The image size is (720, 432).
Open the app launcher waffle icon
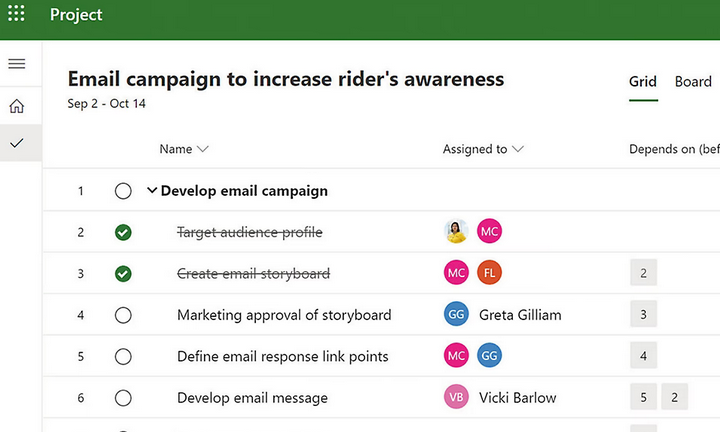click(16, 16)
